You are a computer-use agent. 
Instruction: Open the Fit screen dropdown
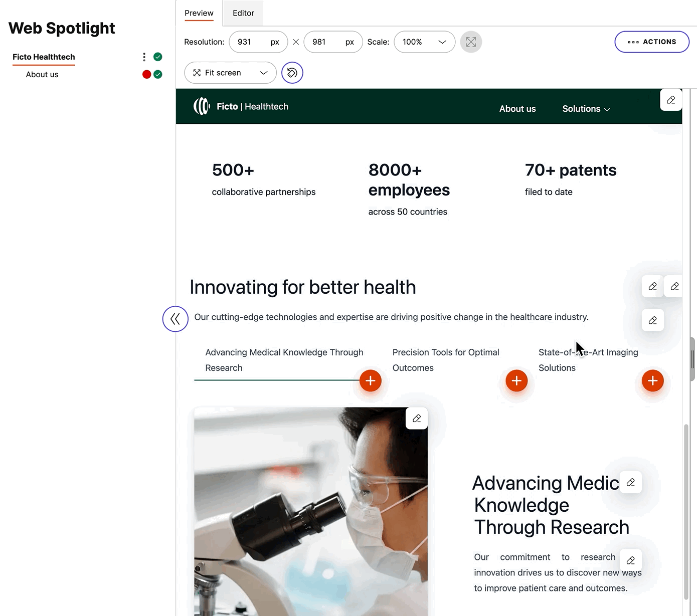point(230,73)
